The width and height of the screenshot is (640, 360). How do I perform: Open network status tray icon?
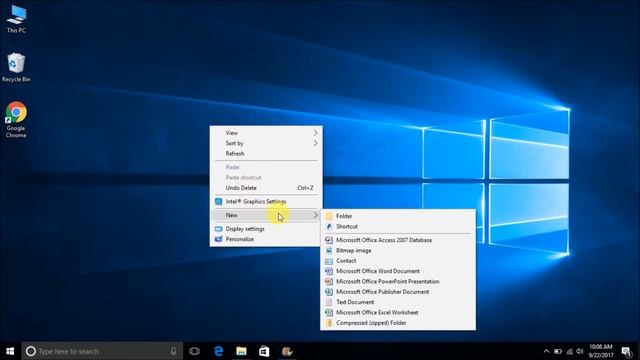(569, 351)
